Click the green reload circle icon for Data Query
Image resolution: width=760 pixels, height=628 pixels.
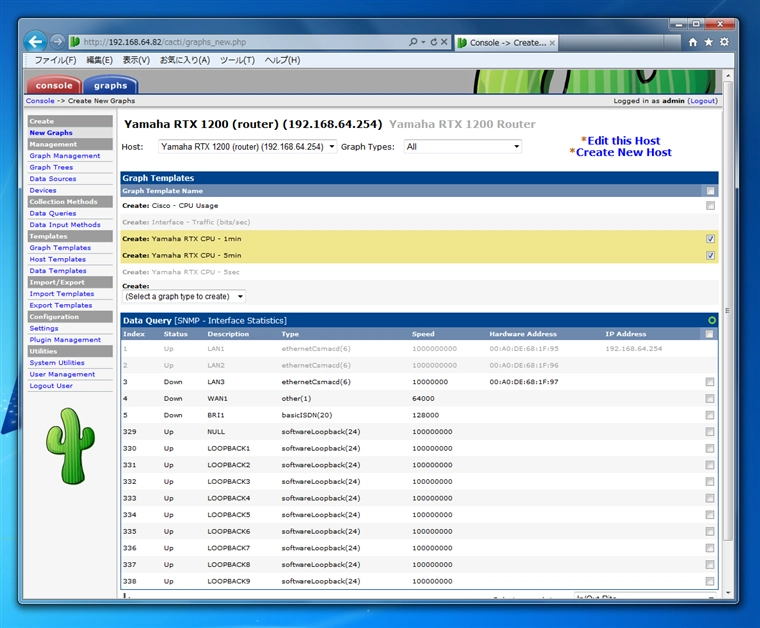pos(712,320)
